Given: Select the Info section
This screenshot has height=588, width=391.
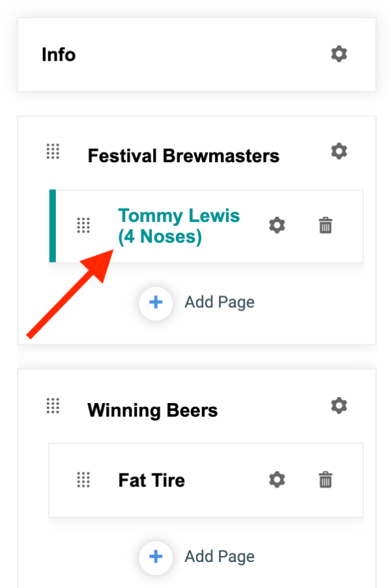Looking at the screenshot, I should point(59,55).
